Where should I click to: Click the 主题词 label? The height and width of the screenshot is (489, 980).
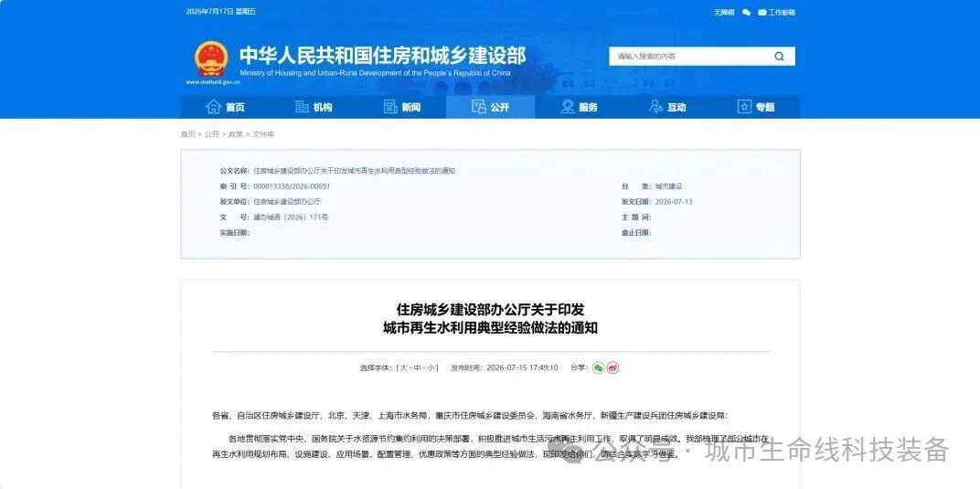tap(636, 218)
